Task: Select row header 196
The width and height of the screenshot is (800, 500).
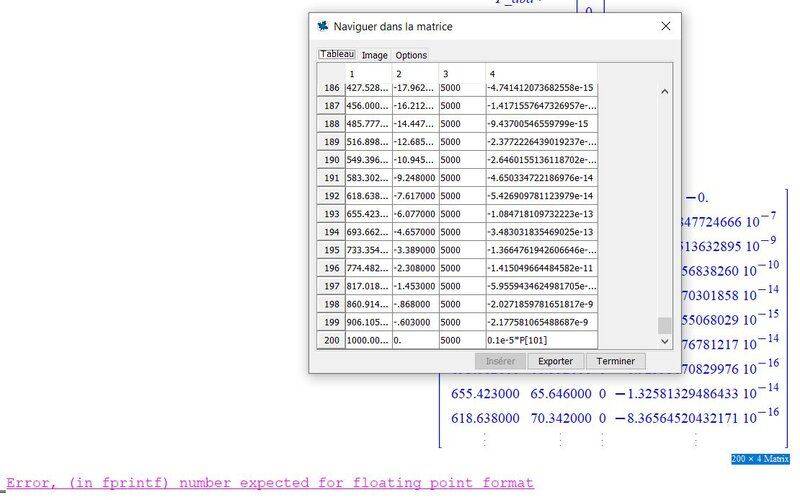Action: [331, 268]
